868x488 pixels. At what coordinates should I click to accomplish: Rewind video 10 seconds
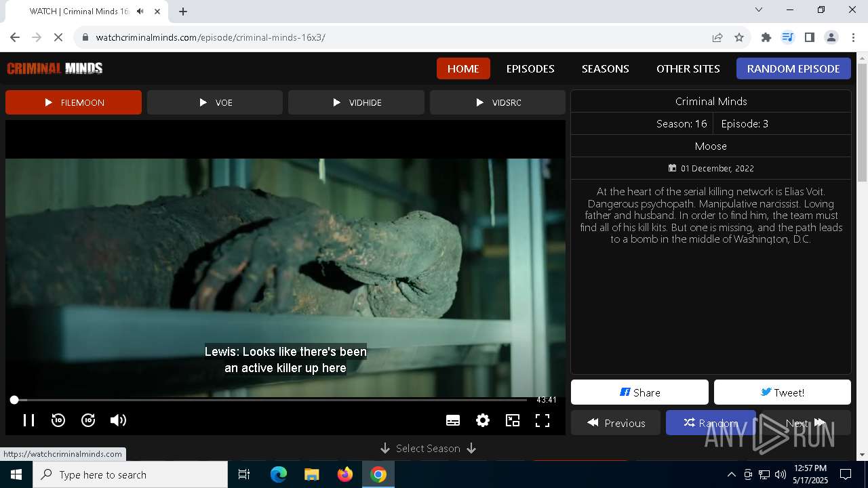click(58, 420)
